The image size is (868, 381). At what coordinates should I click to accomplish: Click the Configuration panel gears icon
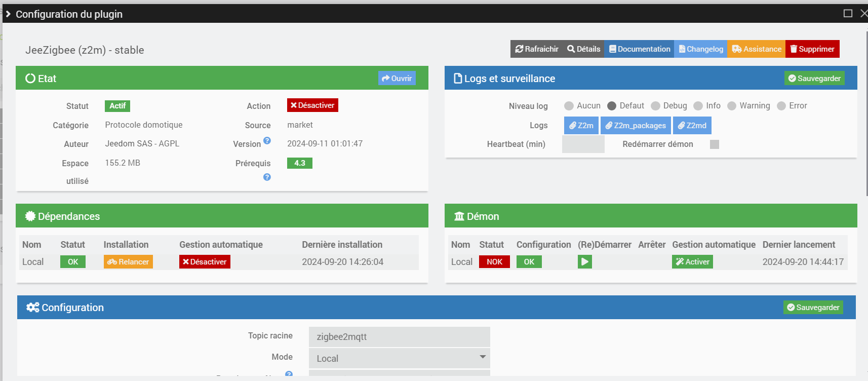33,308
